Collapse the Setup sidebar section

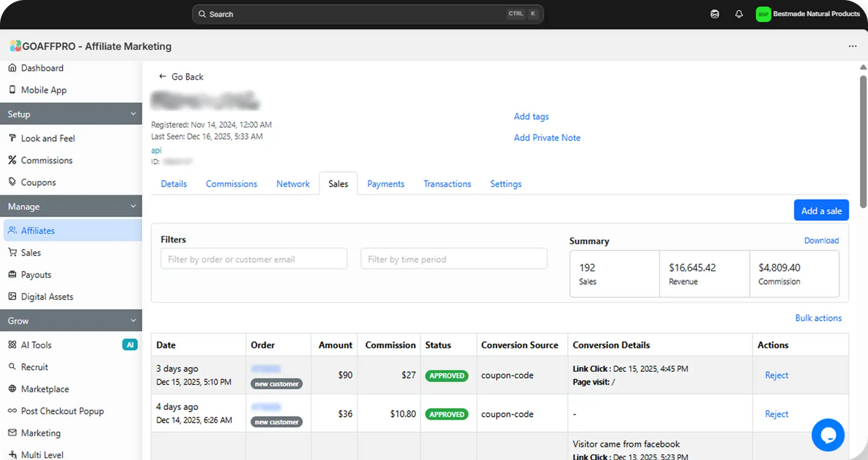point(132,114)
